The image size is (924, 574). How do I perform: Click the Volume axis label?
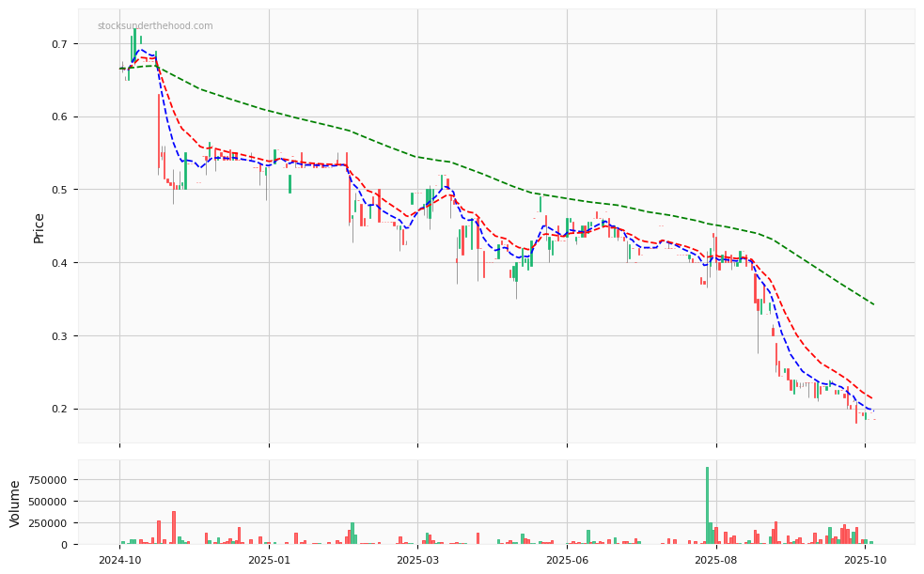point(15,504)
